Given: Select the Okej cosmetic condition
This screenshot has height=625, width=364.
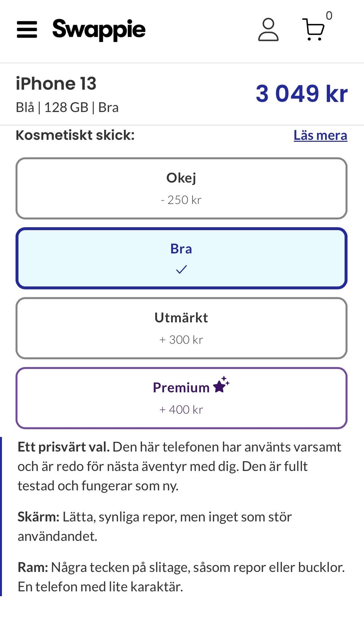Looking at the screenshot, I should pyautogui.click(x=181, y=188).
